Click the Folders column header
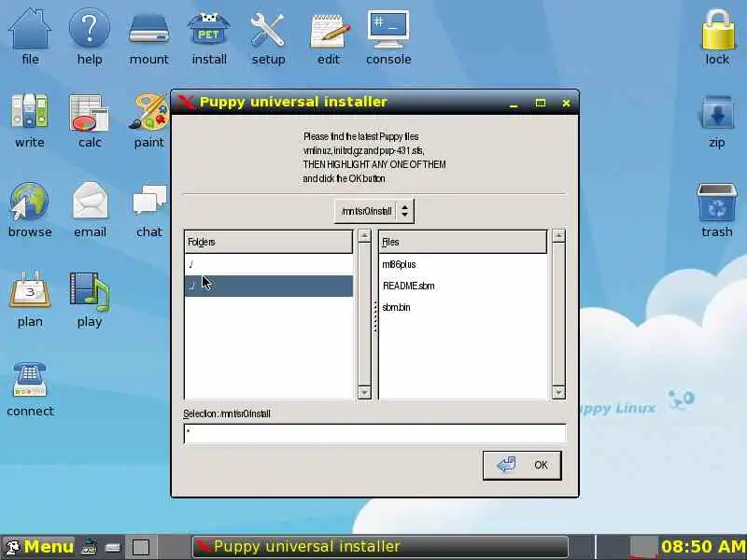747x560 pixels. (x=269, y=242)
